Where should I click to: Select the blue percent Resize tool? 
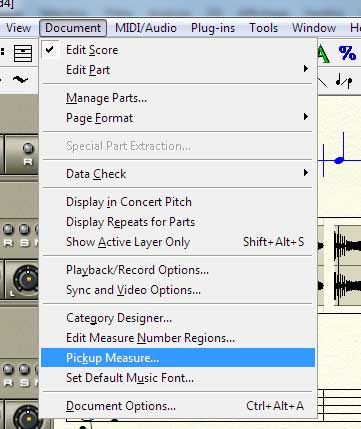click(x=347, y=53)
